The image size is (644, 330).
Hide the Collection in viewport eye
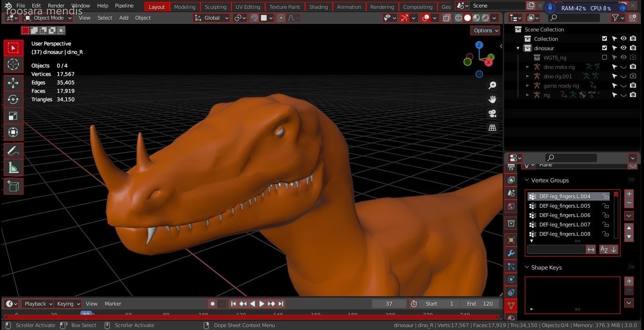[x=624, y=38]
